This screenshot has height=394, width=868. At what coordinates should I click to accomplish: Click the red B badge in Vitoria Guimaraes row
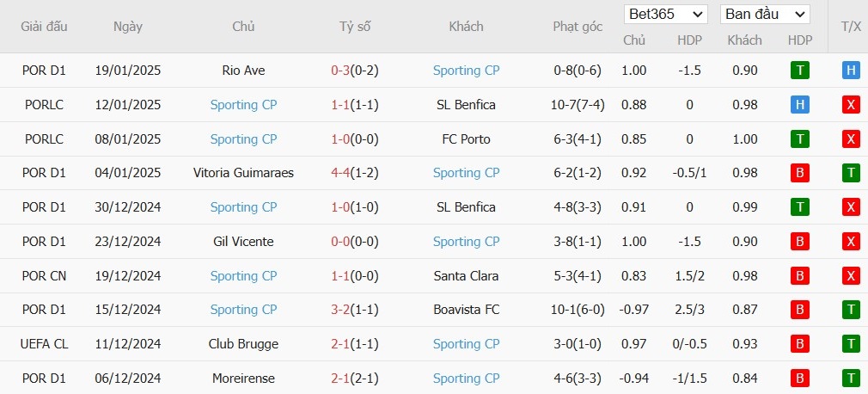(x=800, y=174)
